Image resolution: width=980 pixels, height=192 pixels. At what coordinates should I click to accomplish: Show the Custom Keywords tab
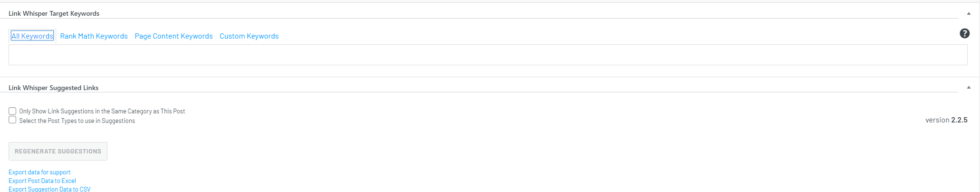point(249,36)
